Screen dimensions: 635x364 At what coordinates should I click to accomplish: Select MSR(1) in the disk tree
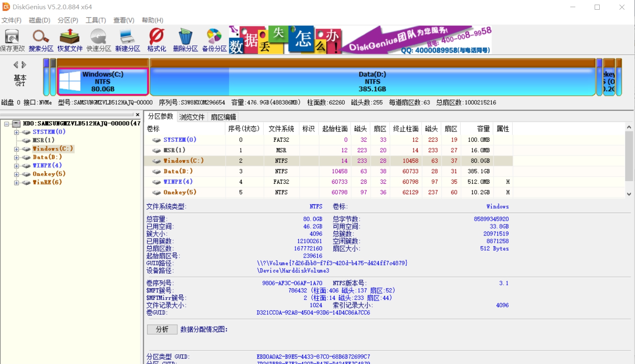44,140
